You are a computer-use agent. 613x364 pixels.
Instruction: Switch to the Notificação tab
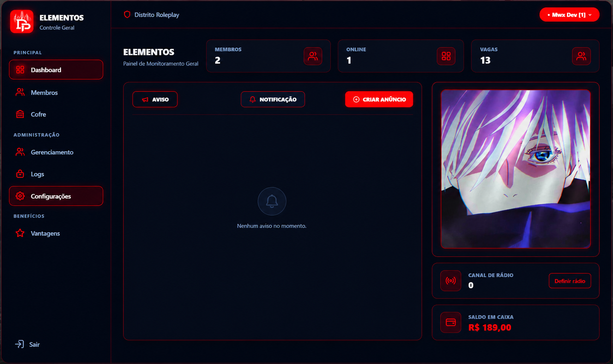[x=273, y=99]
